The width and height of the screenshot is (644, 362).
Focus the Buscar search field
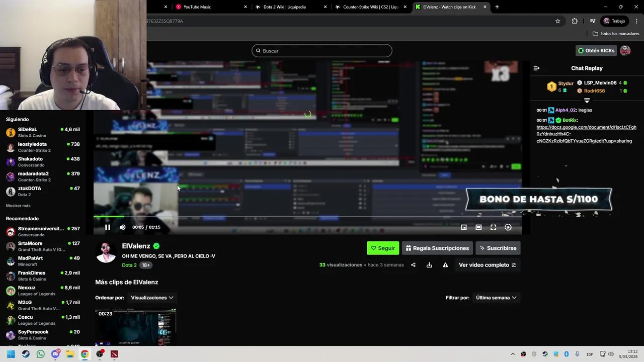[x=322, y=51]
